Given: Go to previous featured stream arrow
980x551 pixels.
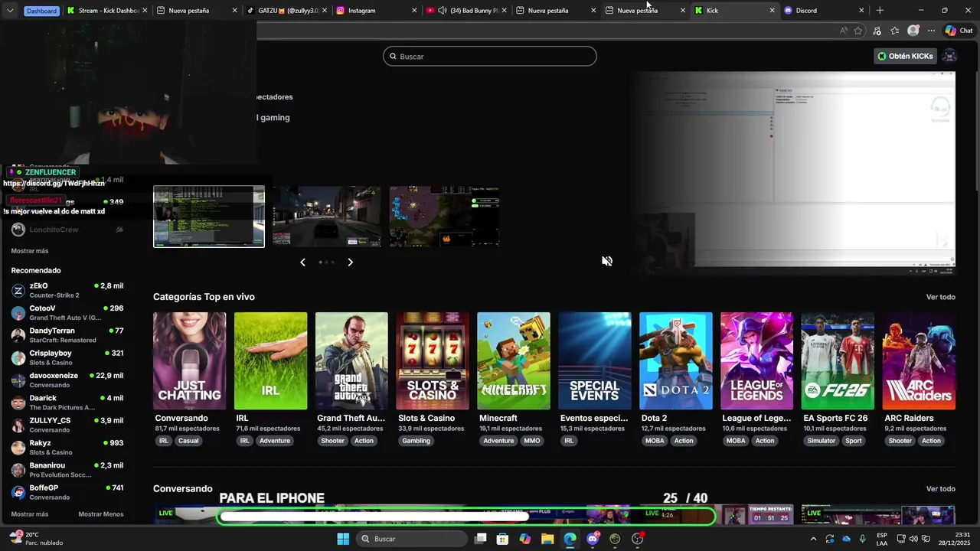Looking at the screenshot, I should pyautogui.click(x=302, y=262).
